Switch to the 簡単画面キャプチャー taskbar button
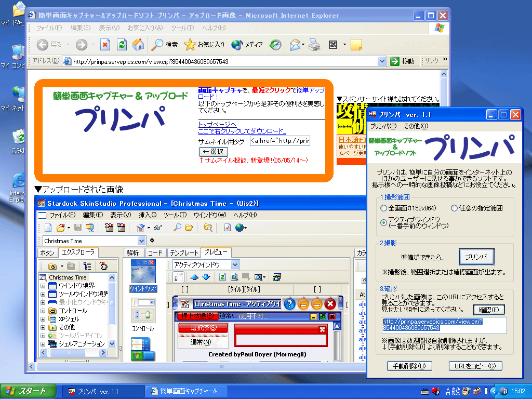Screen dimensions: 532x399 point(186,392)
